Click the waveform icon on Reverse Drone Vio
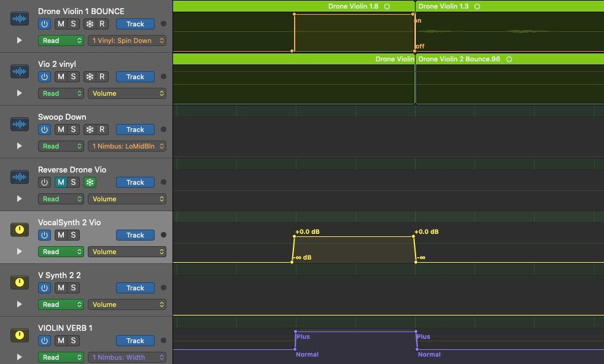 (19, 177)
